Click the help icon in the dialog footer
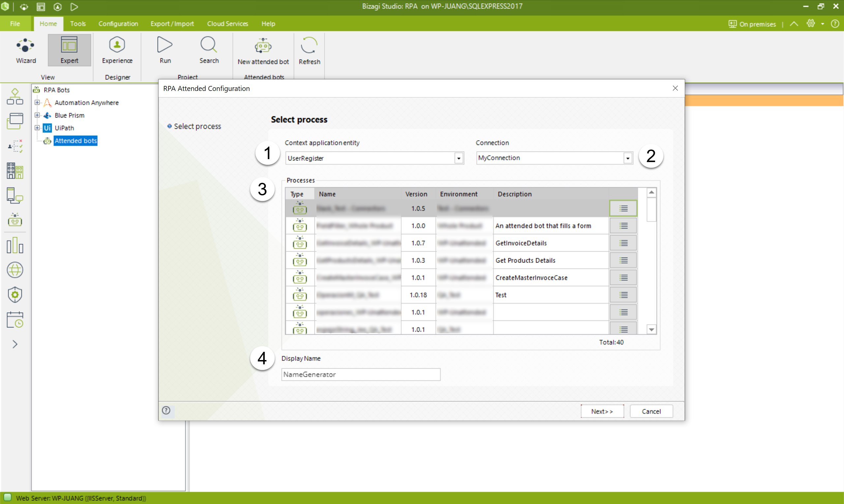The width and height of the screenshot is (844, 504). coord(166,410)
